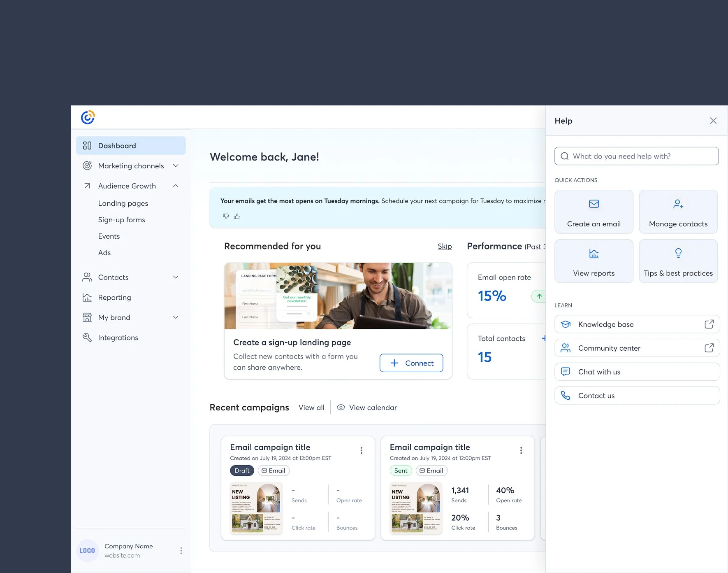The width and height of the screenshot is (728, 573).
Task: Click the 15% email open rate value
Action: [492, 296]
